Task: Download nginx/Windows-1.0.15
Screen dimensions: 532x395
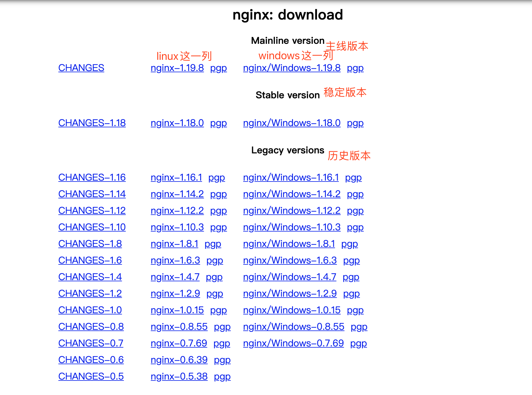Action: [292, 310]
